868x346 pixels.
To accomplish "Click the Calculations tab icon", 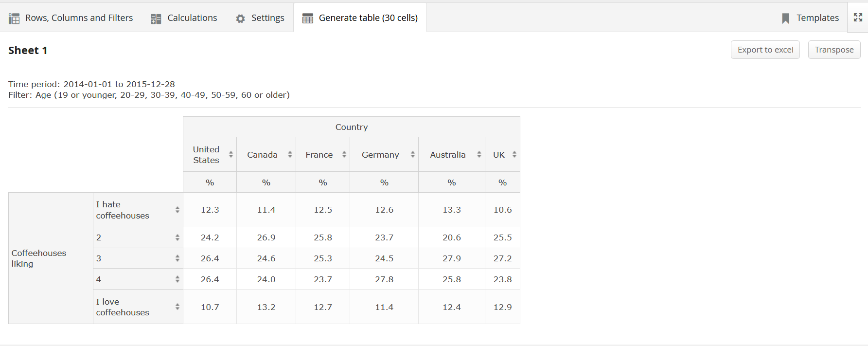I will 156,18.
